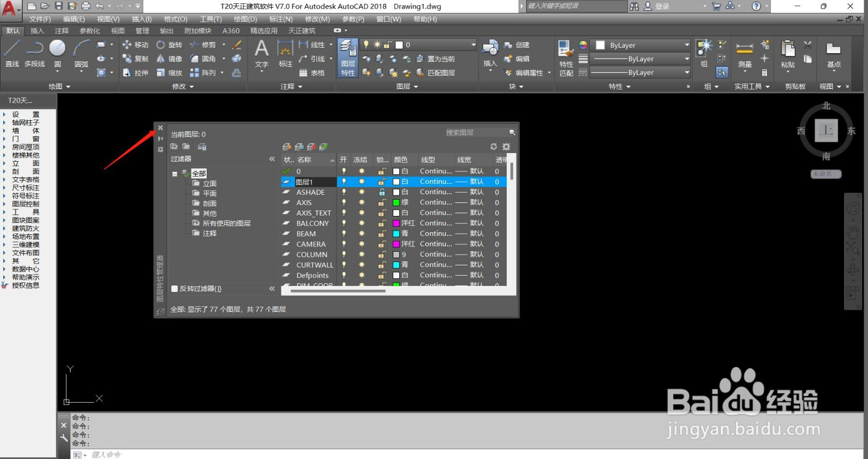The height and width of the screenshot is (459, 868).
Task: Click green color swatch of AXIS layer
Action: click(396, 202)
